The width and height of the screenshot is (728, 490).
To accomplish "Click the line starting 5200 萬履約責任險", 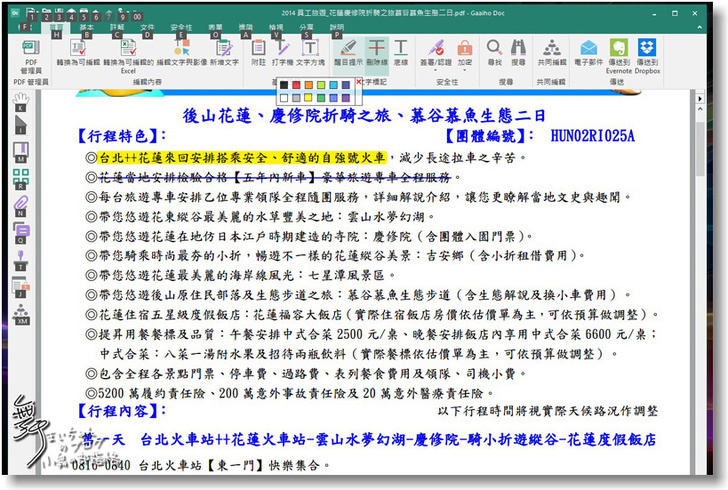I will [x=290, y=393].
